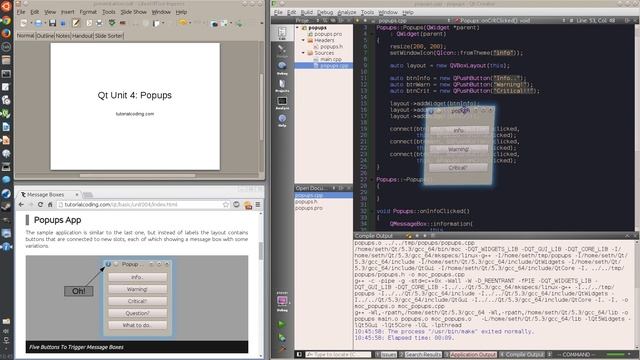Image resolution: width=640 pixels, height=360 pixels.
Task: Open the build kit selector monitor icon
Action: coord(282,302)
